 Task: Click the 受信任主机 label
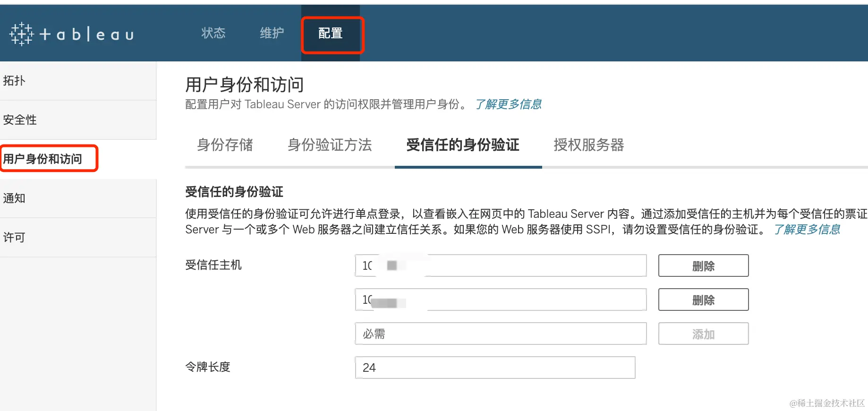pyautogui.click(x=213, y=265)
